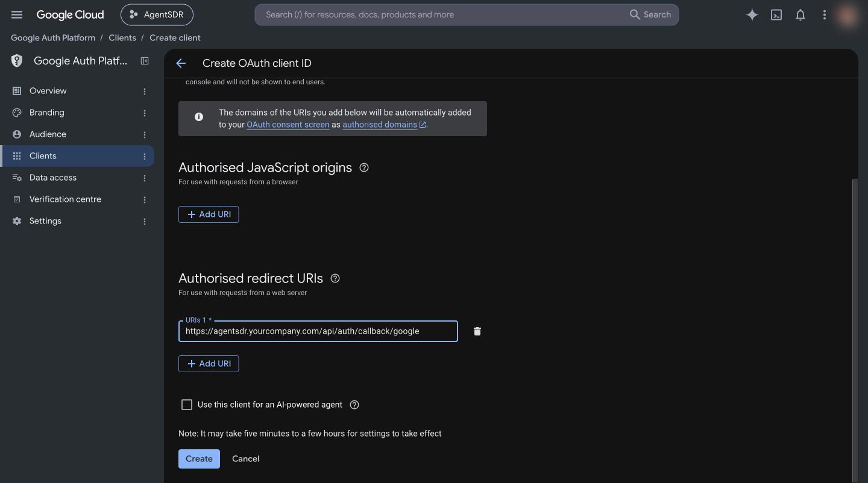Viewport: 868px width, 483px height.
Task: Open the top bar more options menu
Action: coord(825,15)
